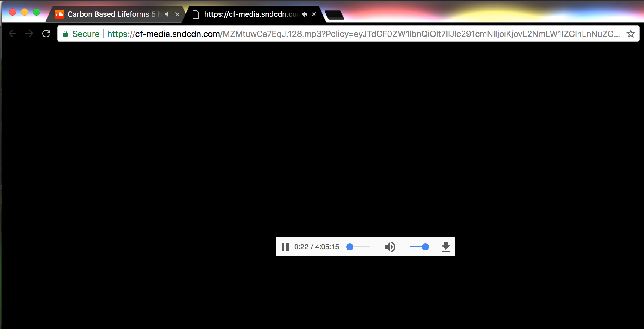Bookmark this page with the star icon
Viewport: 644px width, 329px height.
[x=631, y=34]
